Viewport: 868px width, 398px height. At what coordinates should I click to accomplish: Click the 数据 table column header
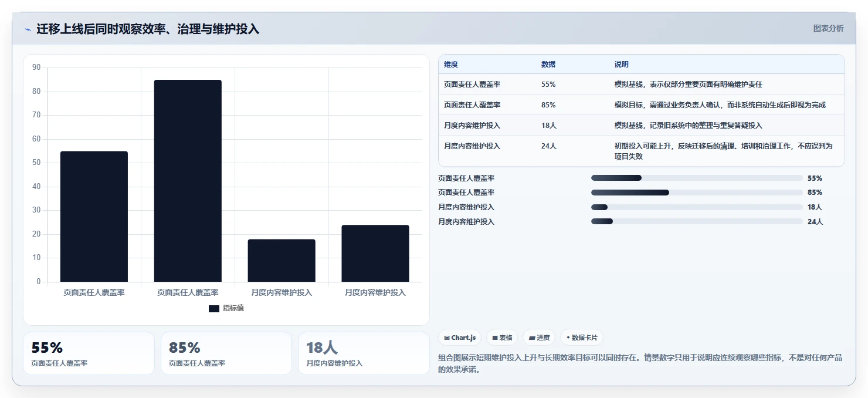[548, 65]
